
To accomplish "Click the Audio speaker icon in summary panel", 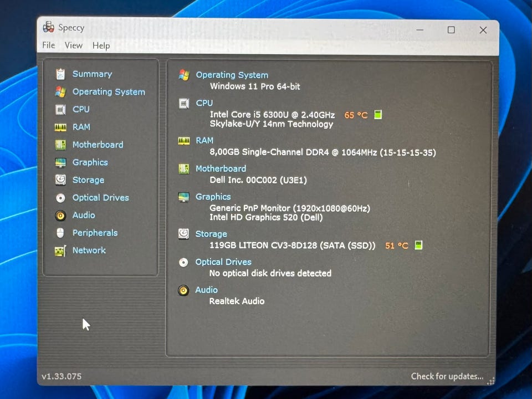I will (x=183, y=290).
